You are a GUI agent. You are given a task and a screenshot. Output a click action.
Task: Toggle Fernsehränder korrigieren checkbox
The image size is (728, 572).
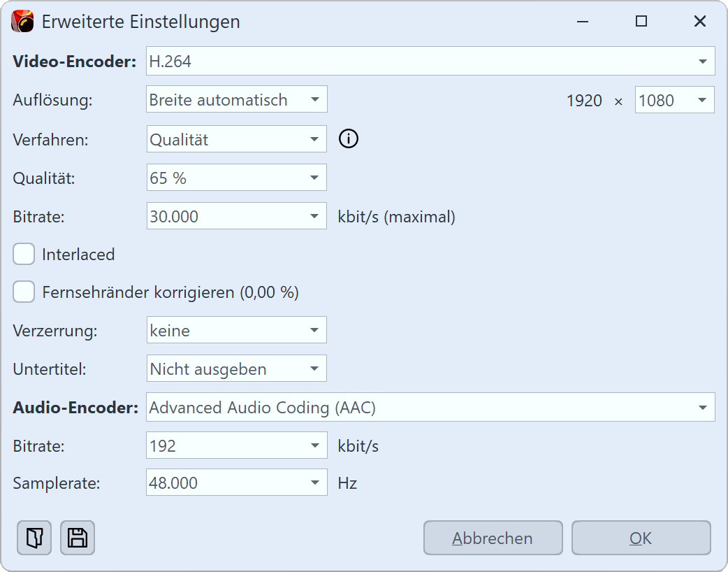(x=24, y=292)
